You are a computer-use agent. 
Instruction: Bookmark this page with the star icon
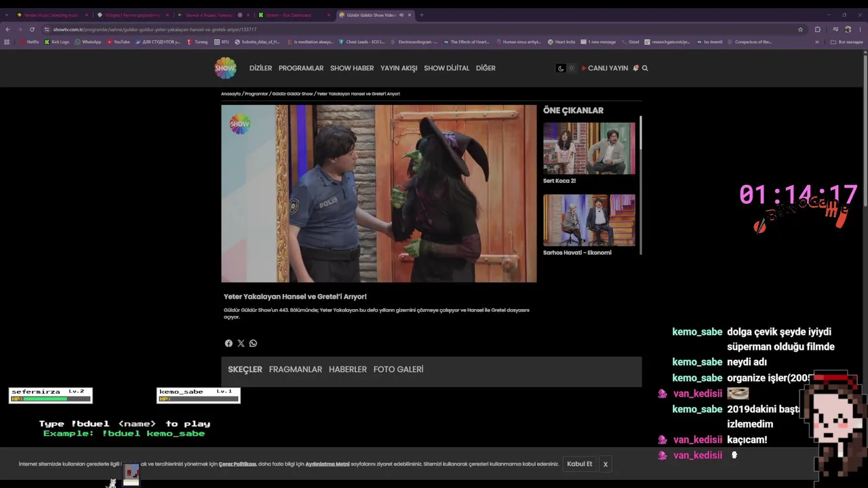800,30
